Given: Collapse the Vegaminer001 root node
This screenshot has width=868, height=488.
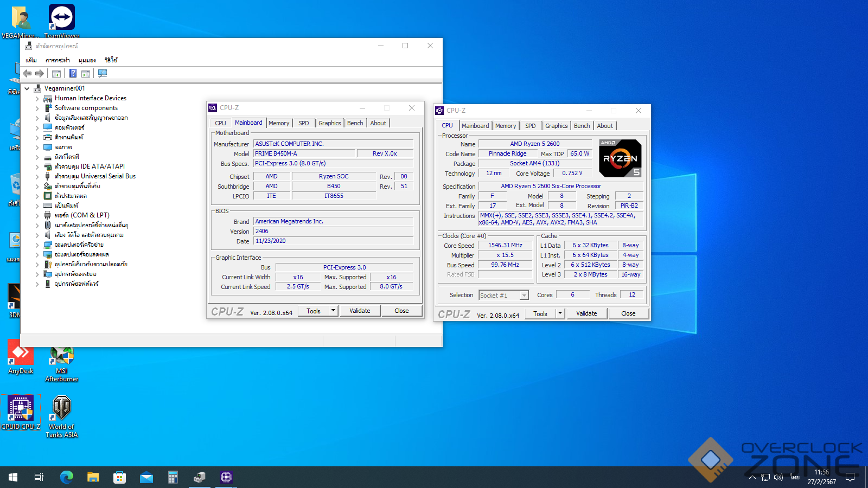Looking at the screenshot, I should pyautogui.click(x=27, y=88).
